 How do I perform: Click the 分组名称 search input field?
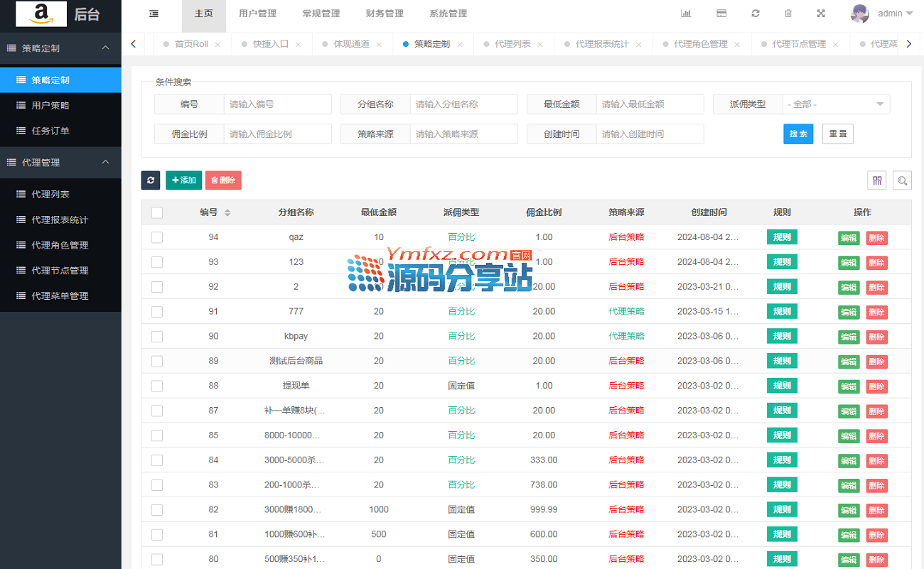463,104
